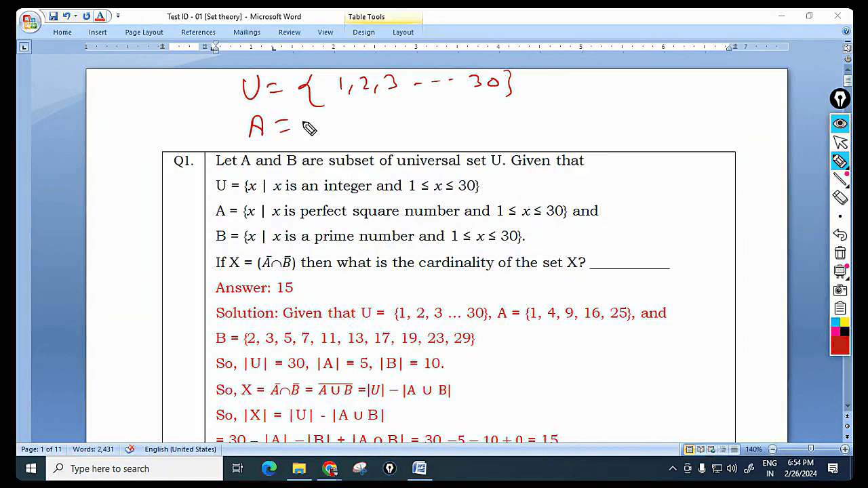The height and width of the screenshot is (488, 868).
Task: Click the proofing errors icon in status bar
Action: pyautogui.click(x=130, y=449)
